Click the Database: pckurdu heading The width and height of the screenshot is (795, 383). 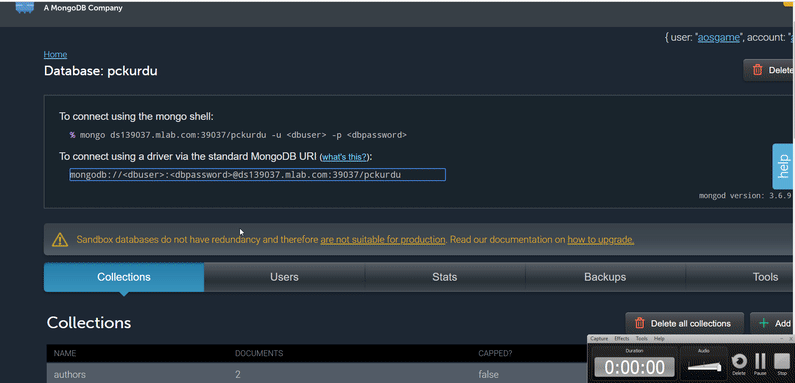100,71
